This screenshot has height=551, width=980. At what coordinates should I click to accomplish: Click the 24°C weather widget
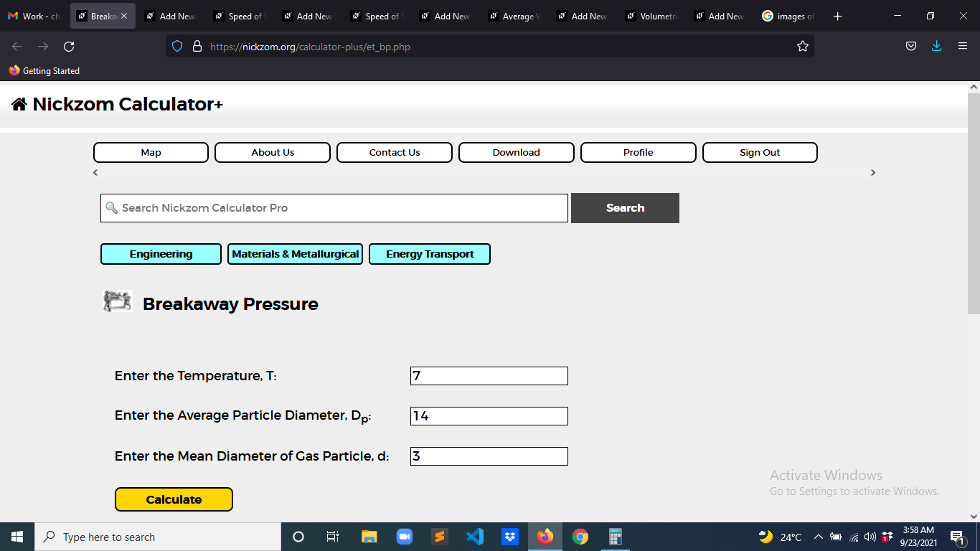[x=780, y=537]
